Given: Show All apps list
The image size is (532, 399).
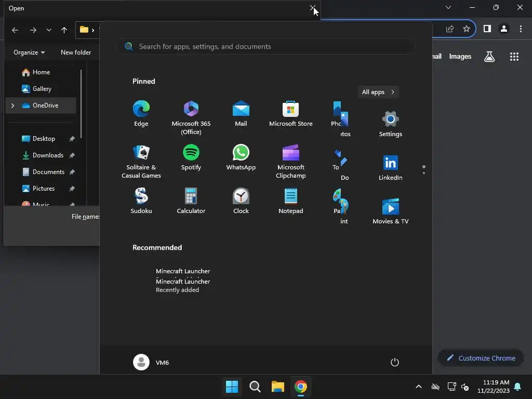Looking at the screenshot, I should pyautogui.click(x=378, y=92).
